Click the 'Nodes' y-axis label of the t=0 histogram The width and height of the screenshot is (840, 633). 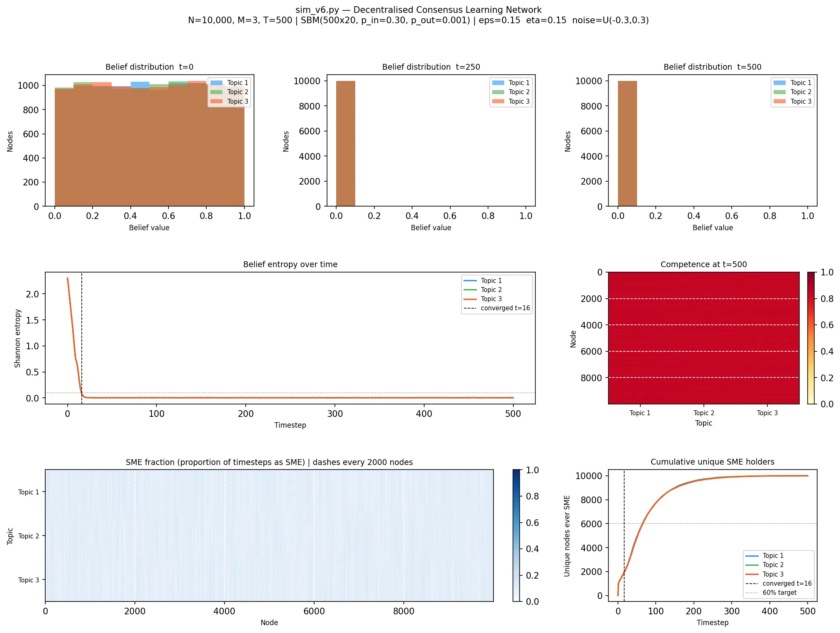[10, 141]
